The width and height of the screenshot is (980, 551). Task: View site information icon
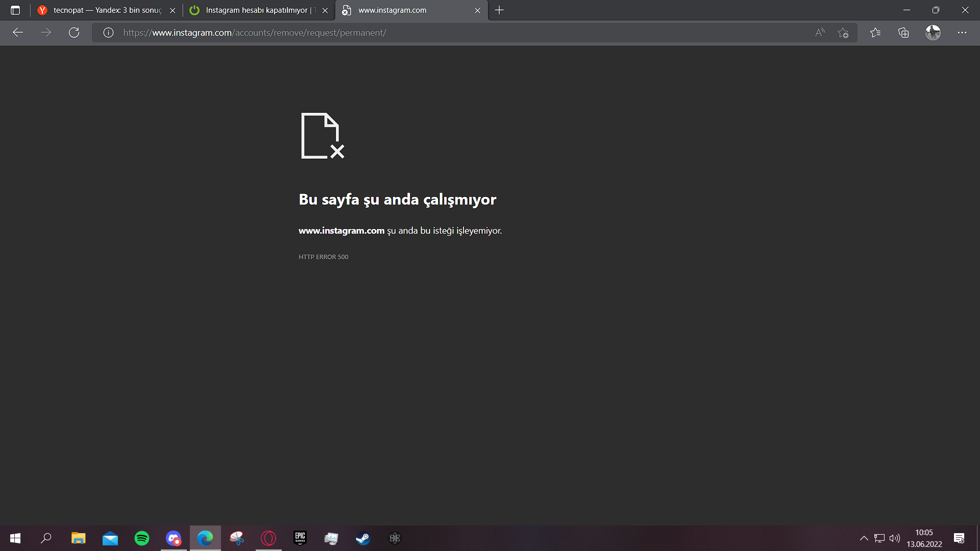(x=108, y=33)
